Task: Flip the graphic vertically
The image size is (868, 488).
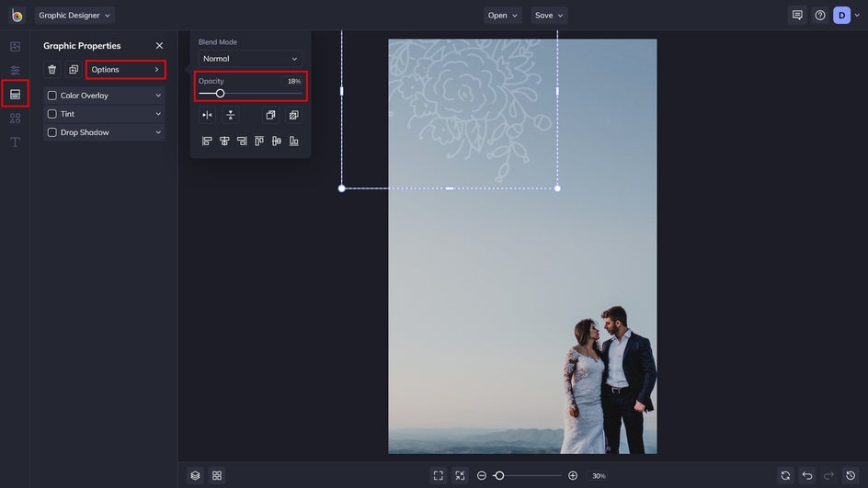Action: [230, 115]
